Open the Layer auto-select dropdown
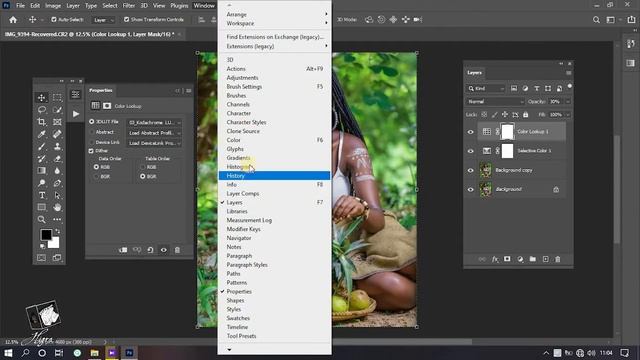Screen dimensions: 640x360 point(103,20)
